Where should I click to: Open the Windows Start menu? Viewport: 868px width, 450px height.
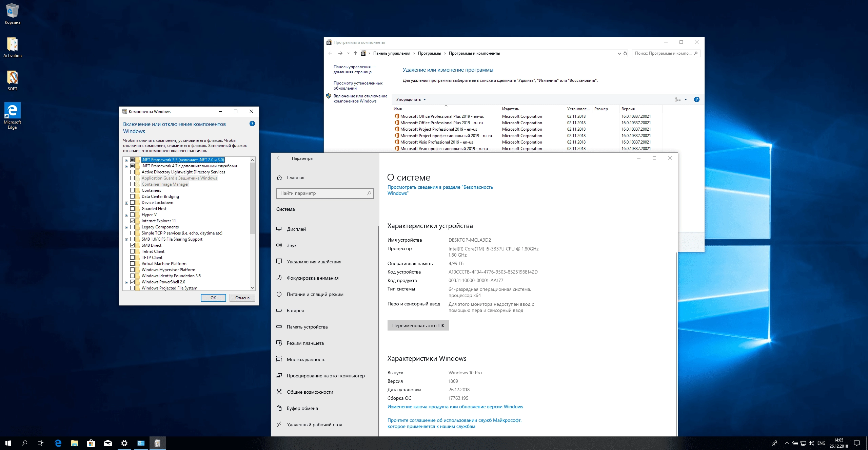pyautogui.click(x=8, y=443)
